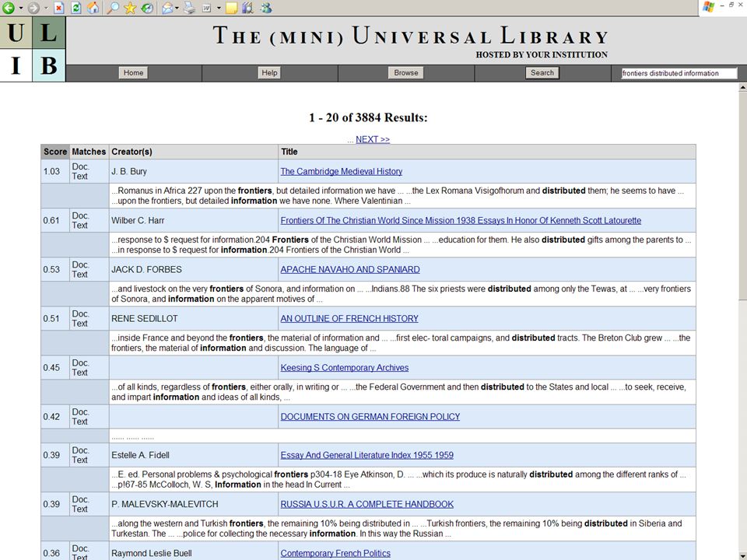Select creator Estelle A. Fidell
Viewport: 747px width, 560px height.
(x=141, y=455)
